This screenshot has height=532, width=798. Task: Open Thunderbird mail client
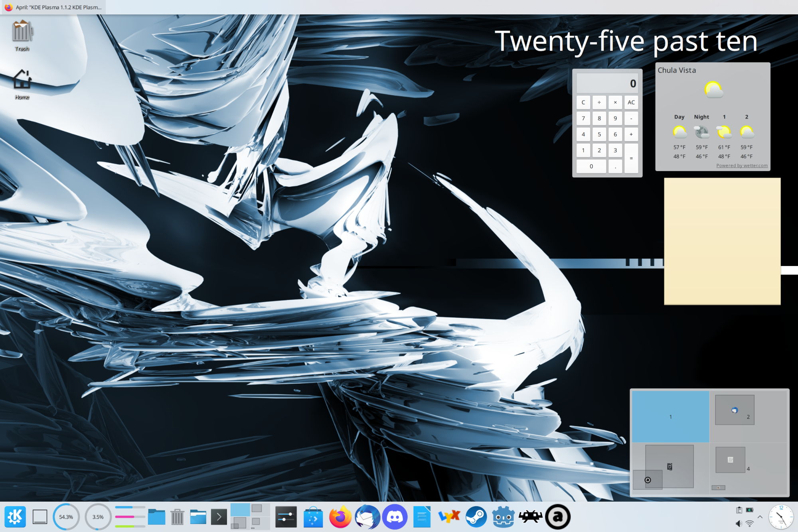pos(367,516)
